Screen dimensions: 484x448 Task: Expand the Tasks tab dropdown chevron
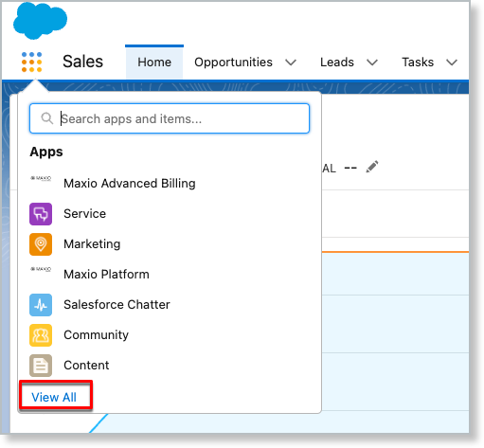(452, 63)
